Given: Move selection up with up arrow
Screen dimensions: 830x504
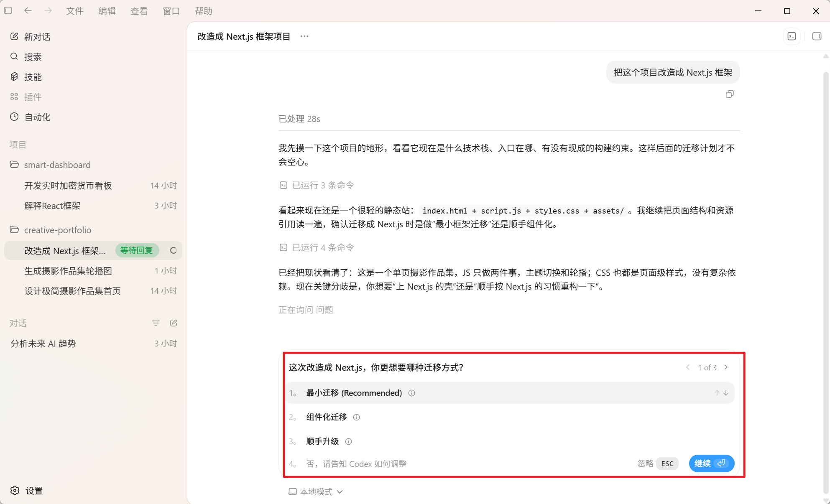Looking at the screenshot, I should pos(717,393).
